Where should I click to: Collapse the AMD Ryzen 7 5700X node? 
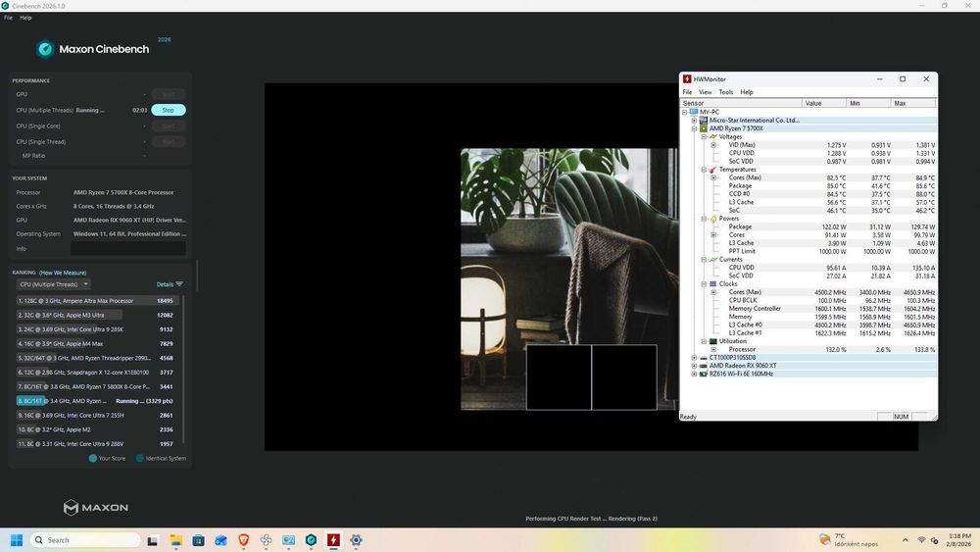694,128
